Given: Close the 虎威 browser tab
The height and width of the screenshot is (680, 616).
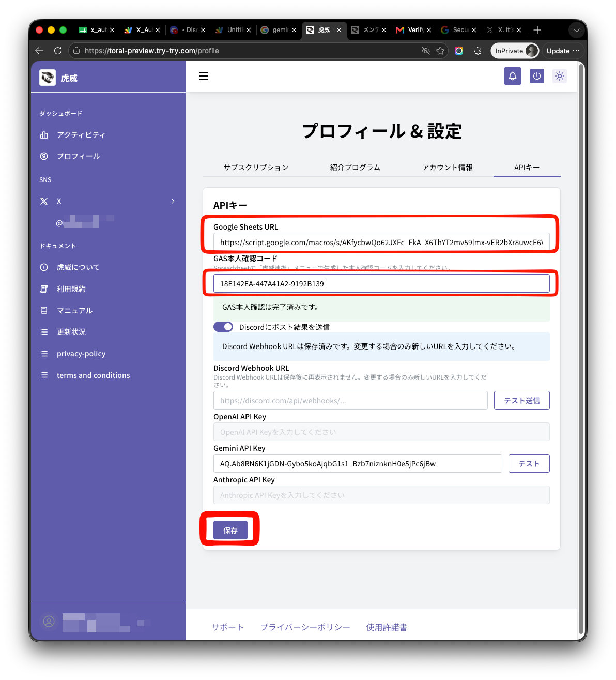Looking at the screenshot, I should tap(339, 30).
